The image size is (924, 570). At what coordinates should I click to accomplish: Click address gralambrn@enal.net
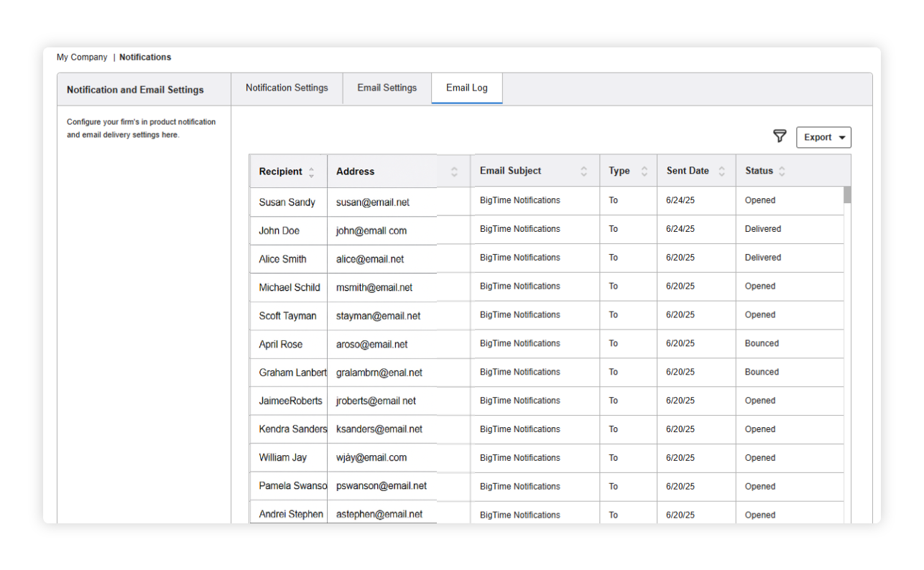pyautogui.click(x=379, y=373)
